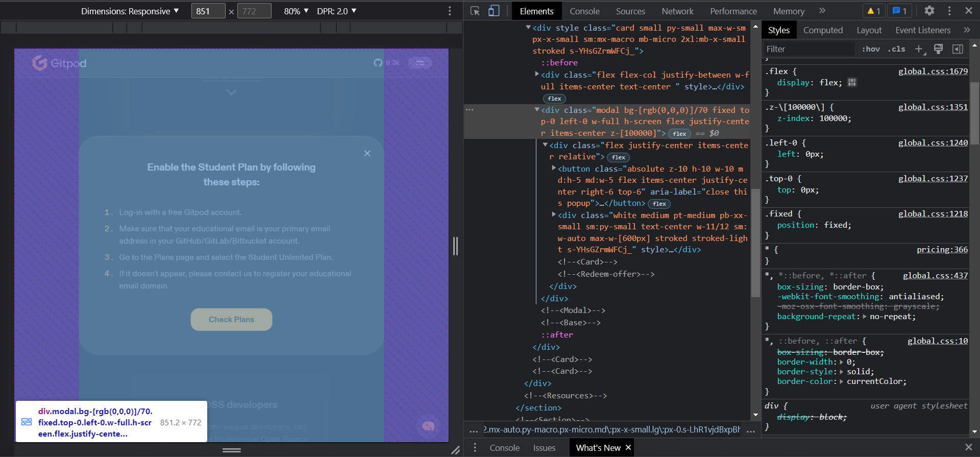Viewport: 980px width, 457px height.
Task: Click the issues message counter badge
Action: coord(899,11)
